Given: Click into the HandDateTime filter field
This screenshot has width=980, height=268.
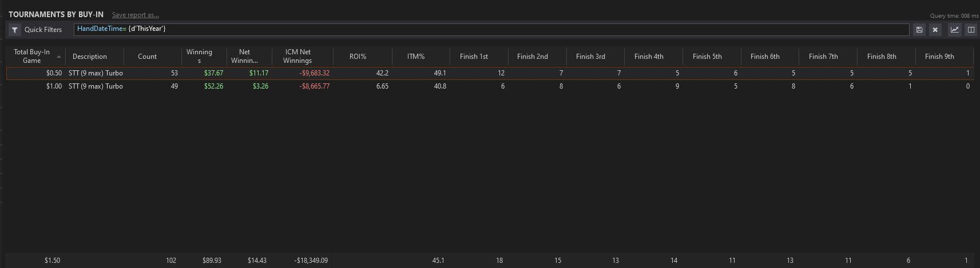Looking at the screenshot, I should coord(491,29).
